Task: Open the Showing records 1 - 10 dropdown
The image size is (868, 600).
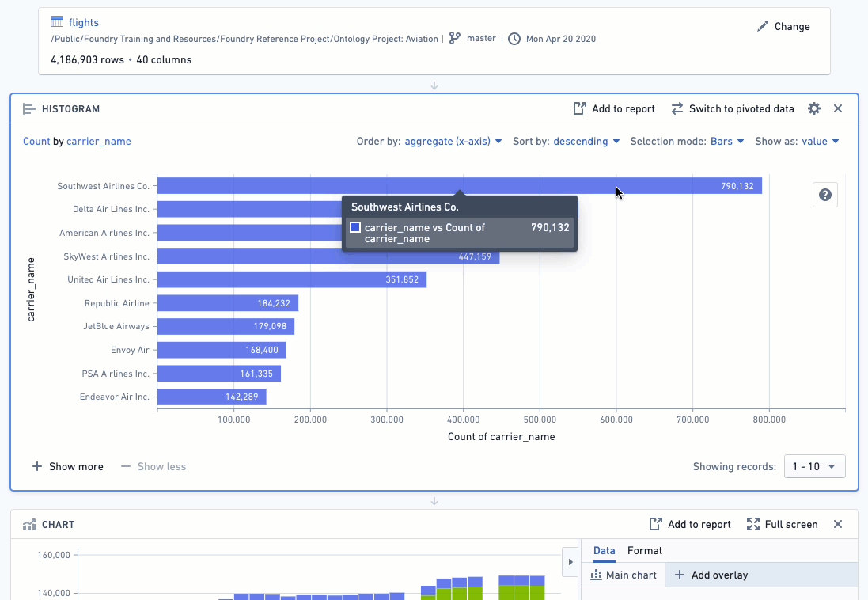Action: [x=814, y=466]
